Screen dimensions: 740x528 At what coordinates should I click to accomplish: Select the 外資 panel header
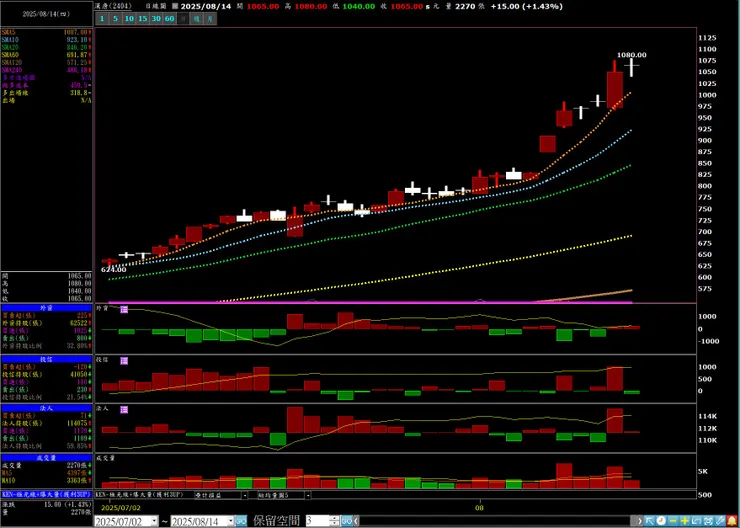pyautogui.click(x=46, y=308)
